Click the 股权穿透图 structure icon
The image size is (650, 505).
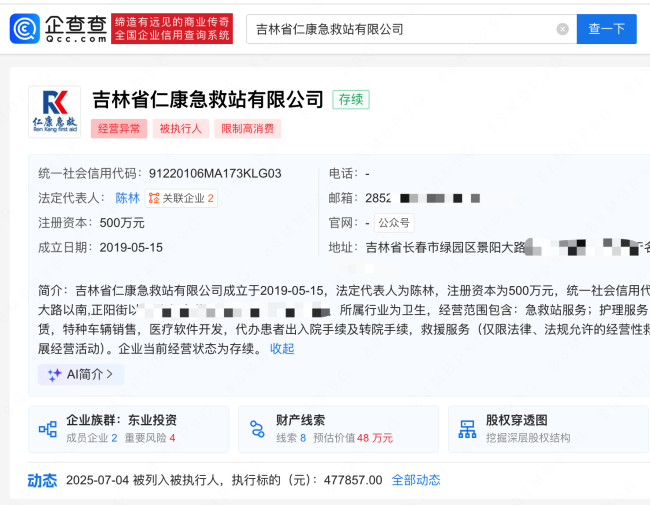(x=467, y=429)
